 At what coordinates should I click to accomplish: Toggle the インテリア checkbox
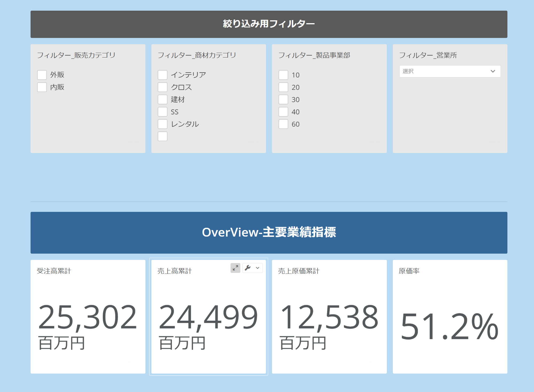coord(163,75)
